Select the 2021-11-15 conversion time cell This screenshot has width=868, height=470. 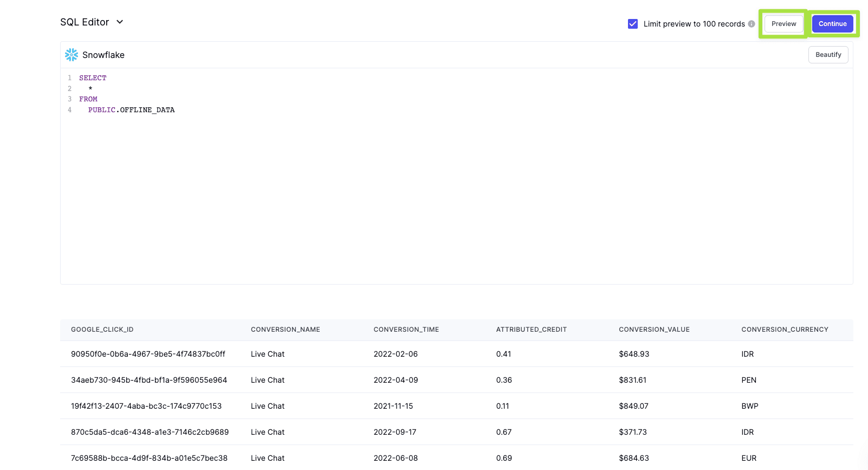click(393, 406)
